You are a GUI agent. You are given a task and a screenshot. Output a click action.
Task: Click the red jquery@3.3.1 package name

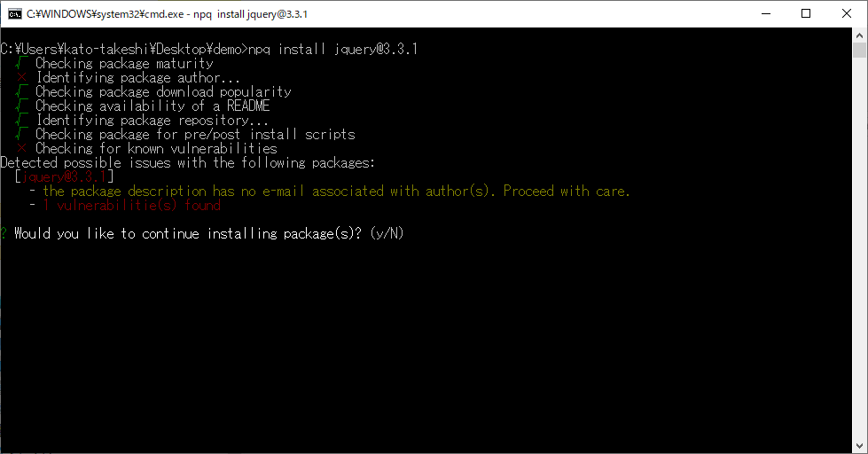(x=64, y=176)
